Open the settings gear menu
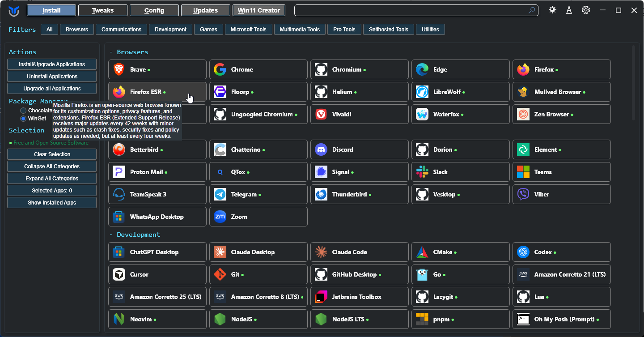 tap(586, 10)
